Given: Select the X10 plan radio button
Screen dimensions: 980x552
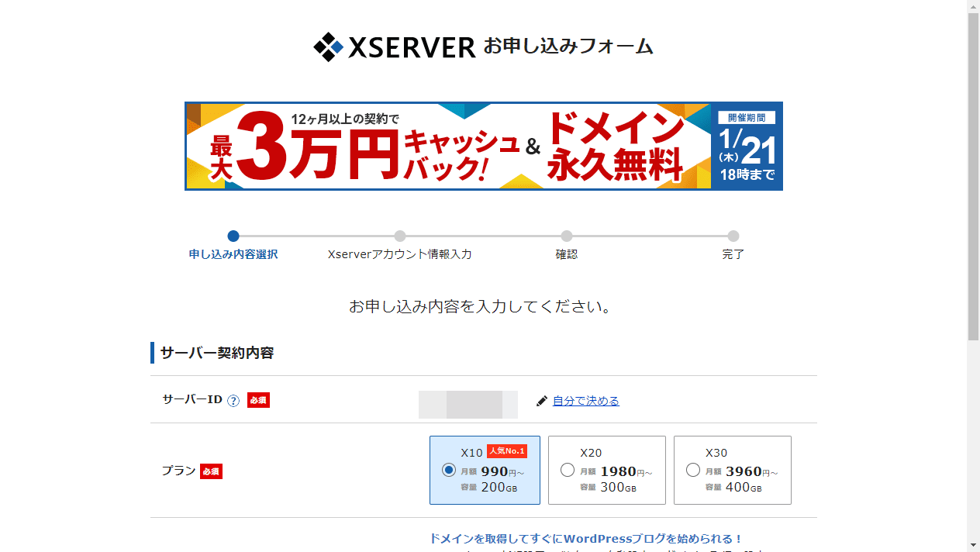Looking at the screenshot, I should pos(448,470).
